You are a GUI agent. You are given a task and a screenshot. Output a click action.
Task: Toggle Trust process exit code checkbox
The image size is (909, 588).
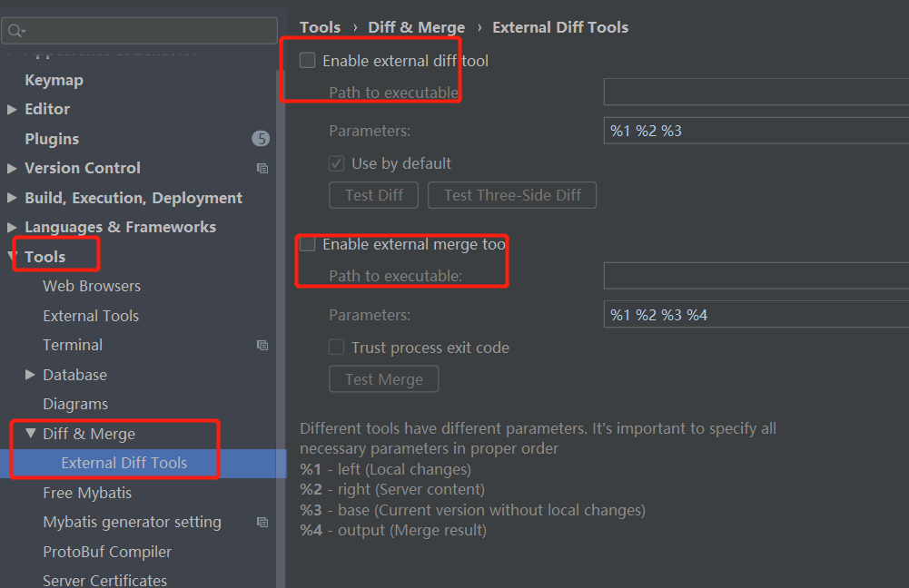point(336,347)
